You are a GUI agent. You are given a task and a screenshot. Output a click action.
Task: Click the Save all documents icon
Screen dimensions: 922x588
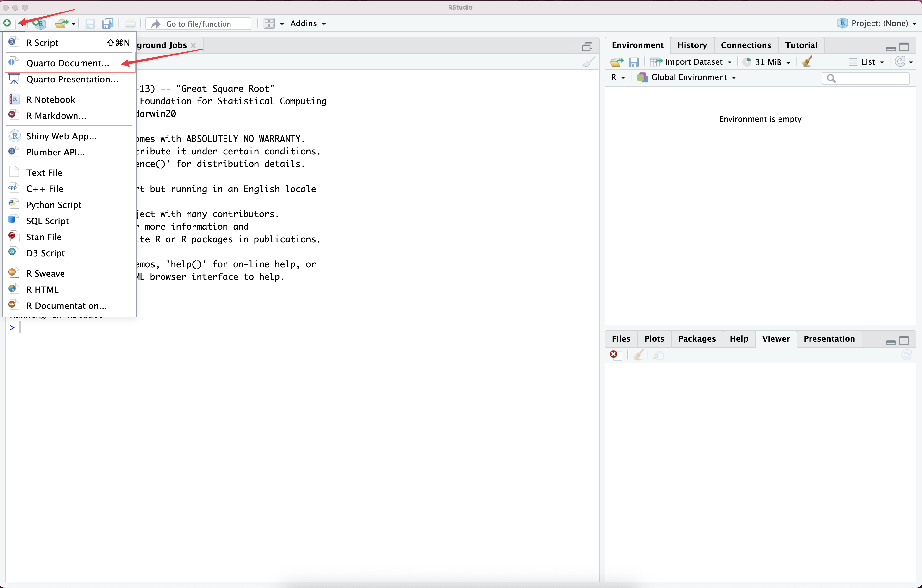[x=108, y=24]
